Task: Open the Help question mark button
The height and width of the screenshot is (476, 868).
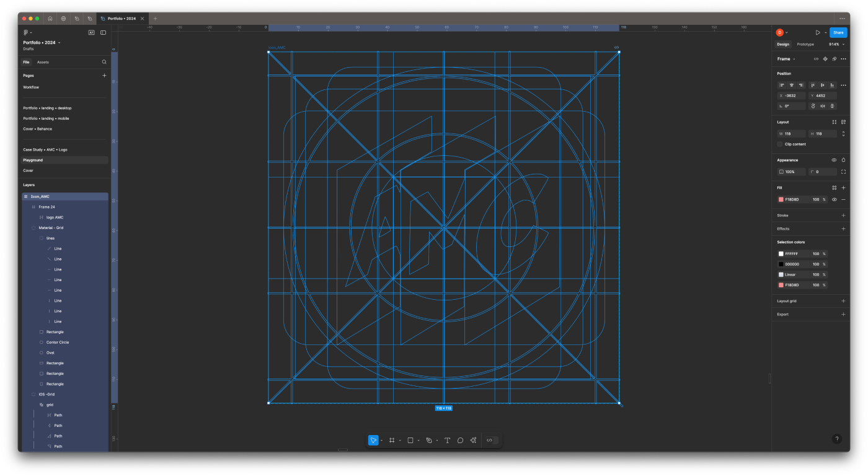Action: pos(836,439)
